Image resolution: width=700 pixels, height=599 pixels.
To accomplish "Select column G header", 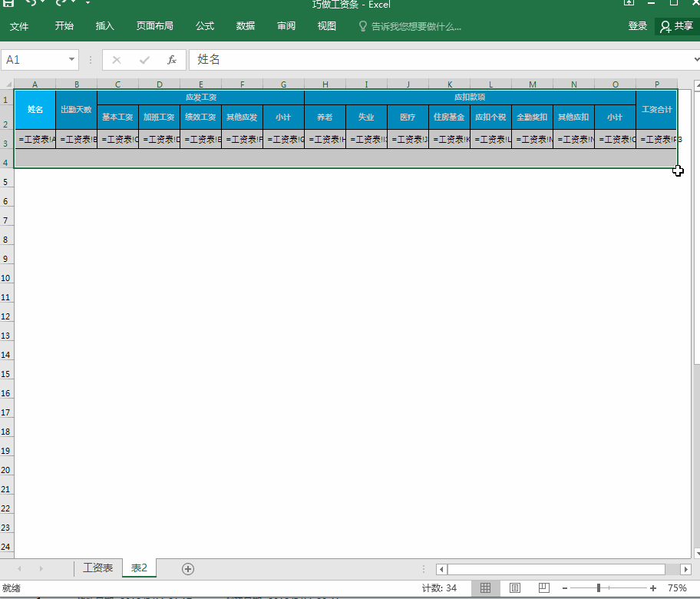I will (283, 84).
